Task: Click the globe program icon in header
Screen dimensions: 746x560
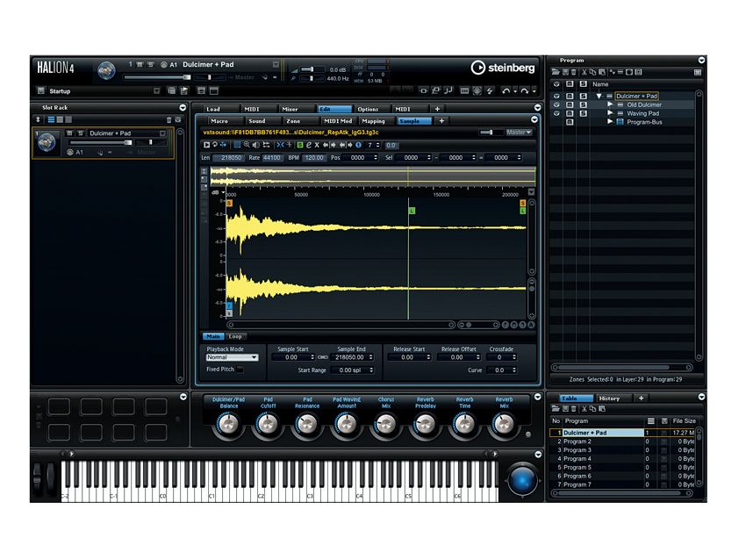Action: 106,71
